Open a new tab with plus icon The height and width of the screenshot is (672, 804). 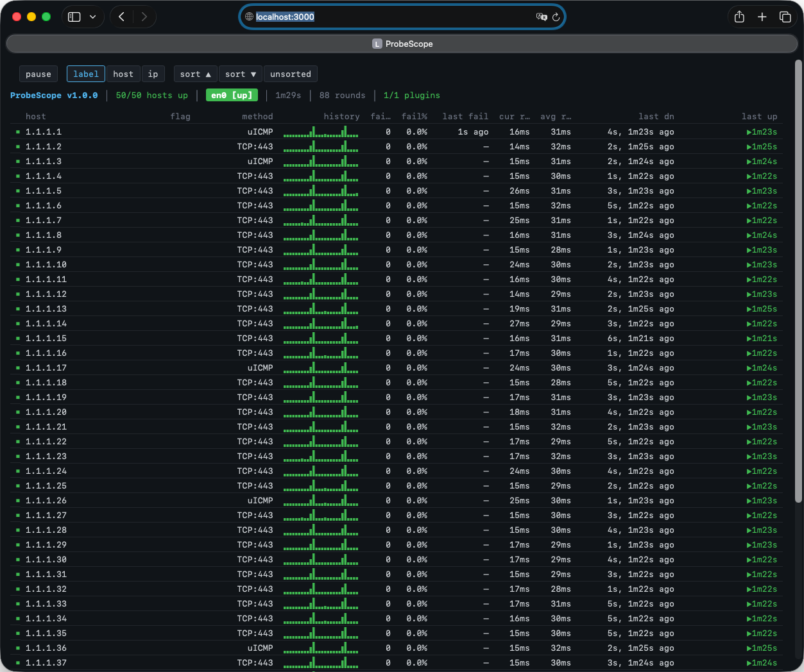click(762, 17)
